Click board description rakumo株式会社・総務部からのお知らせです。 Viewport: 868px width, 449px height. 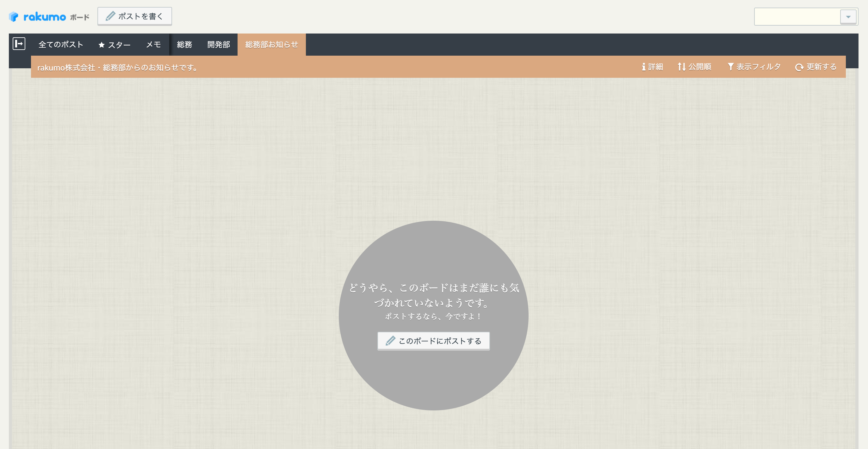coord(118,68)
